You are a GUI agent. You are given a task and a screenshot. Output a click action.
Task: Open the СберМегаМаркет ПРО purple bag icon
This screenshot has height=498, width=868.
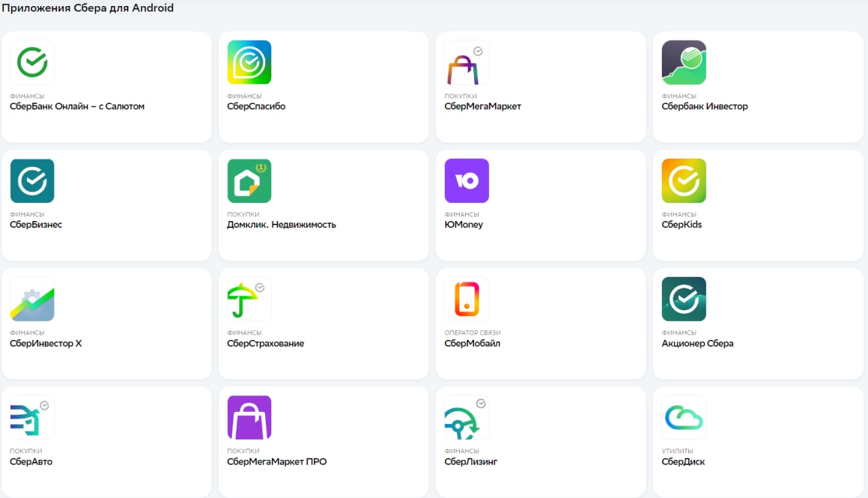point(250,417)
